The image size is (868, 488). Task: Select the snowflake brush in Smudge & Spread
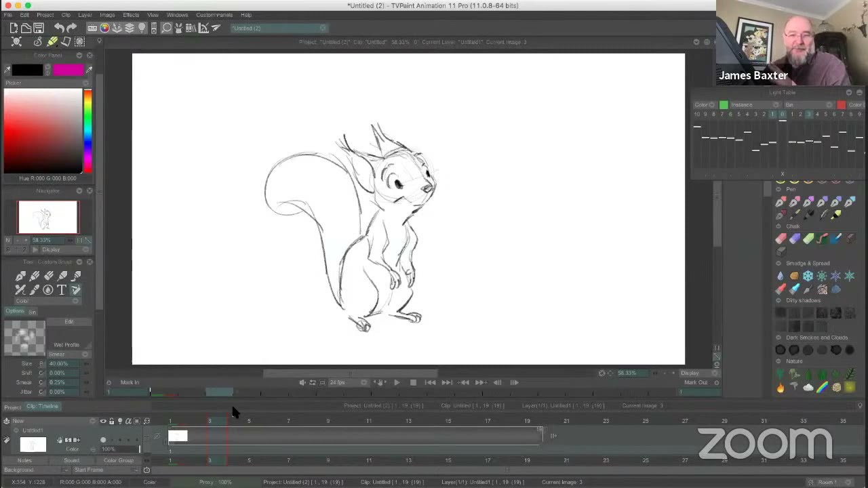click(x=808, y=276)
